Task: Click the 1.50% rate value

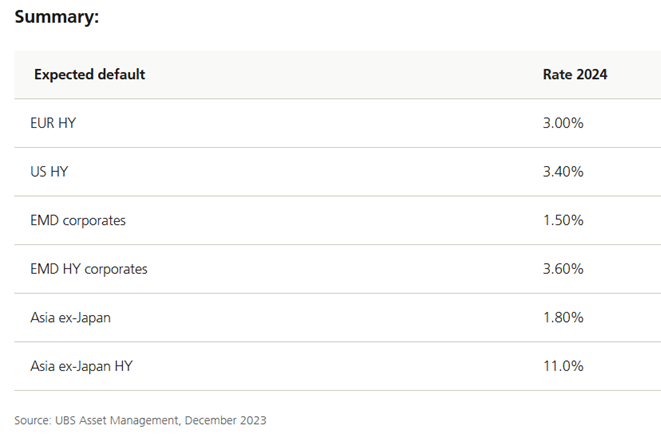Action: 563,220
